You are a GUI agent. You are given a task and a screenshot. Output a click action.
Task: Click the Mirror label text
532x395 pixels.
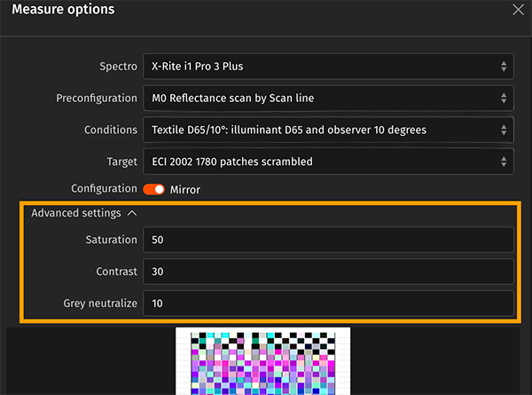[x=184, y=190]
